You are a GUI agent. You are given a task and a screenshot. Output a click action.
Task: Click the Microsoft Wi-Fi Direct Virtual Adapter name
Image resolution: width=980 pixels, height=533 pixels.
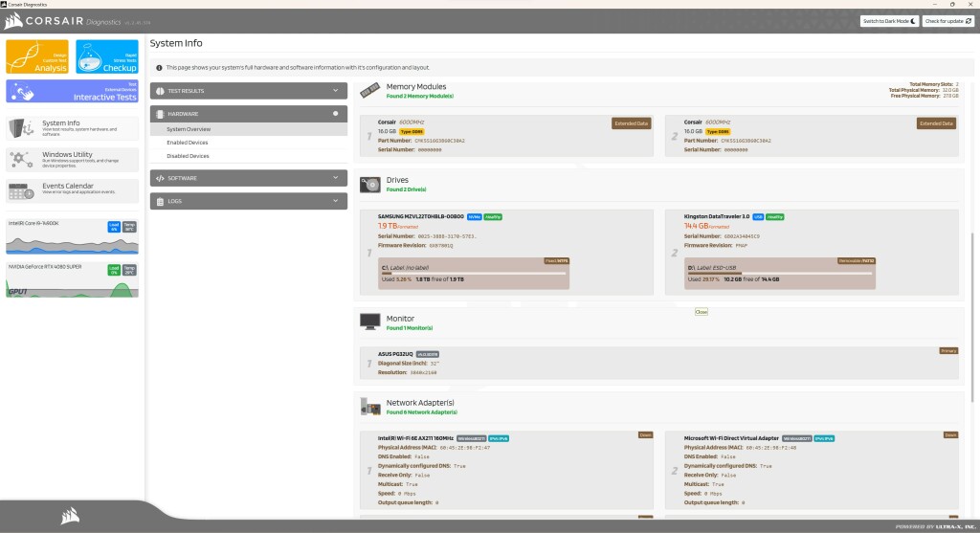tap(731, 438)
